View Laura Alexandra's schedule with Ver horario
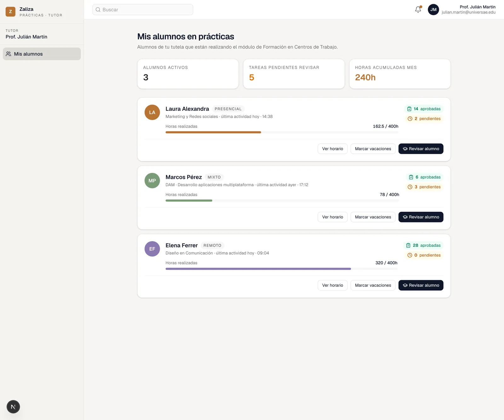The width and height of the screenshot is (504, 420). coord(333,149)
